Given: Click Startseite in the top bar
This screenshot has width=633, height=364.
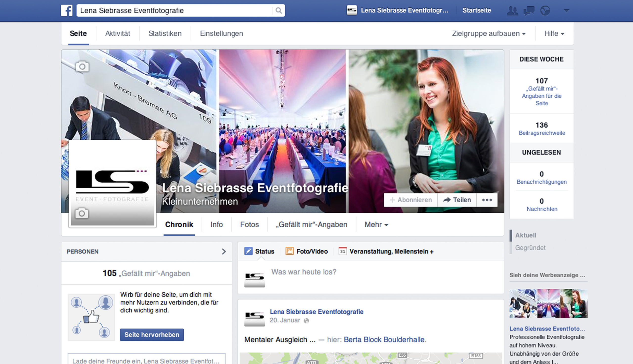Looking at the screenshot, I should click(477, 10).
